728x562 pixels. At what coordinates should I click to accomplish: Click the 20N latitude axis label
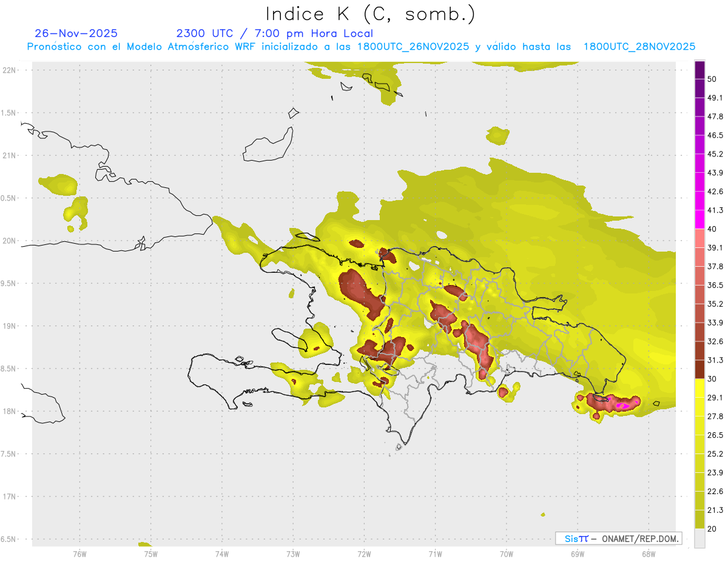(9, 241)
